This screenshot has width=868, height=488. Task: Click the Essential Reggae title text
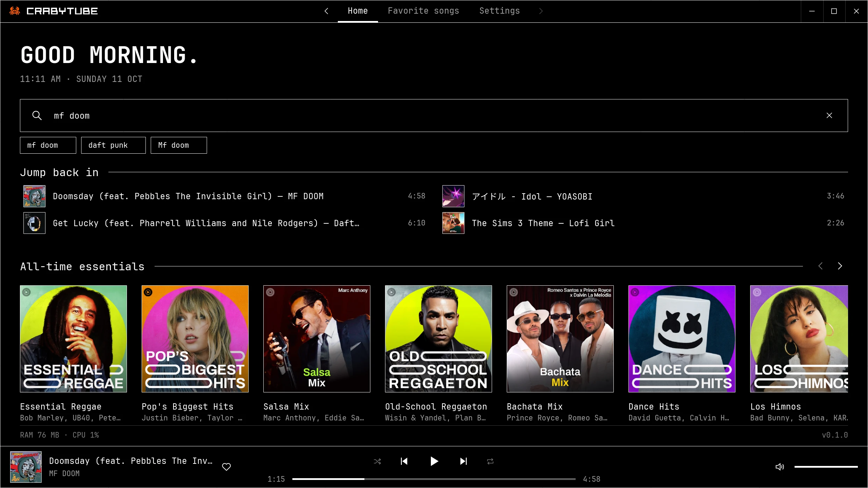coord(61,406)
